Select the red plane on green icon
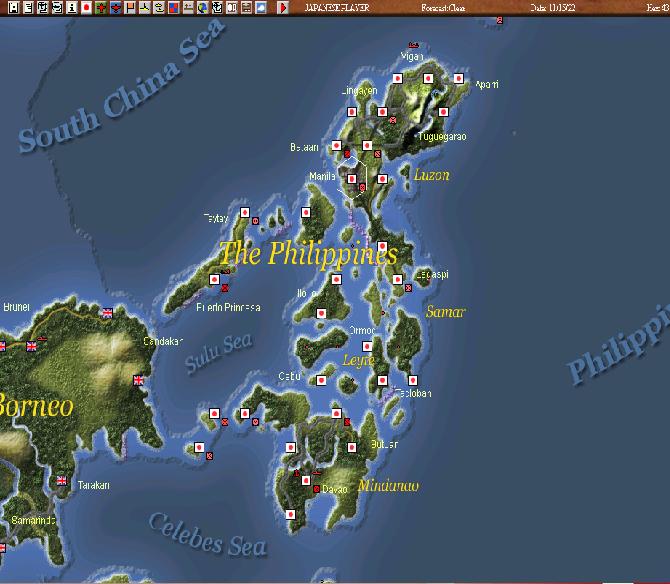This screenshot has height=584, width=670. pyautogui.click(x=101, y=7)
